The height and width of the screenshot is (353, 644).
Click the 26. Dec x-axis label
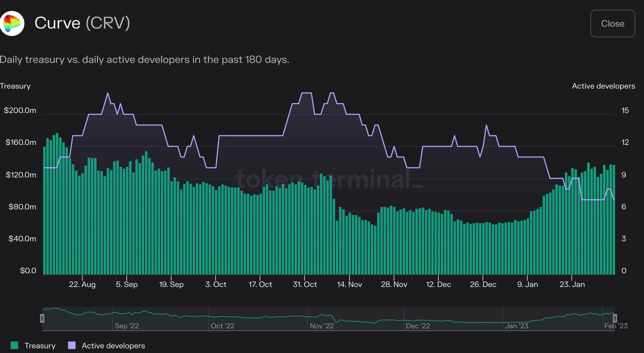click(483, 284)
